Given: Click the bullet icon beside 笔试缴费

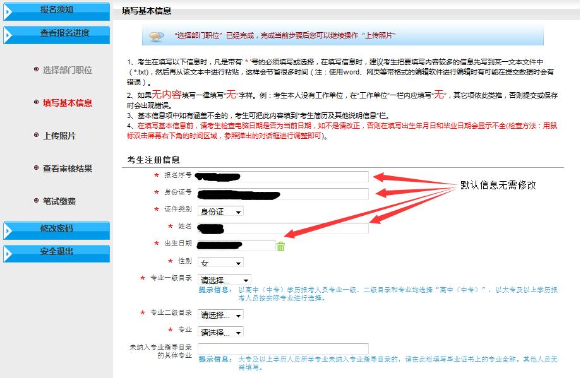Looking at the screenshot, I should 36,201.
